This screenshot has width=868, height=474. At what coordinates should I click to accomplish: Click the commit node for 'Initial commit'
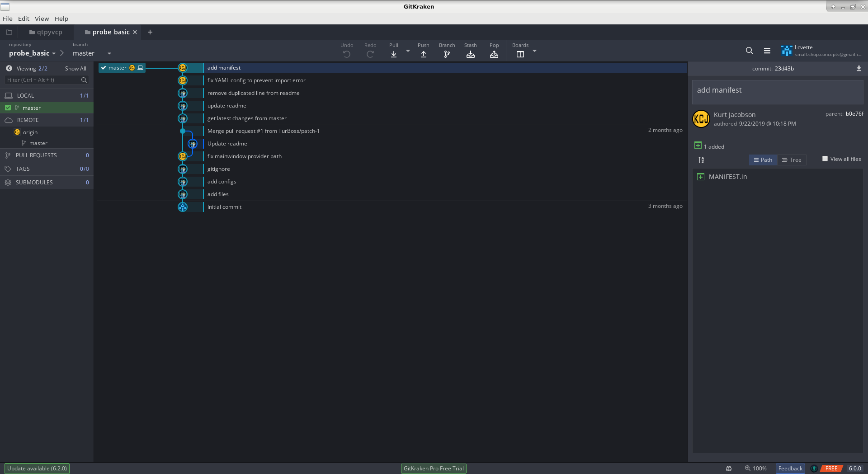tap(183, 207)
